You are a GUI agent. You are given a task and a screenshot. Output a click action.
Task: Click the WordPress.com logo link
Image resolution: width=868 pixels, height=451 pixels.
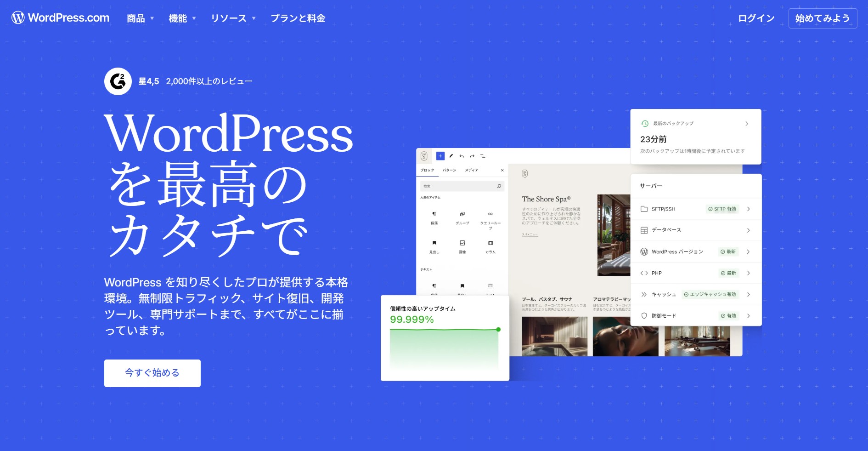[61, 18]
